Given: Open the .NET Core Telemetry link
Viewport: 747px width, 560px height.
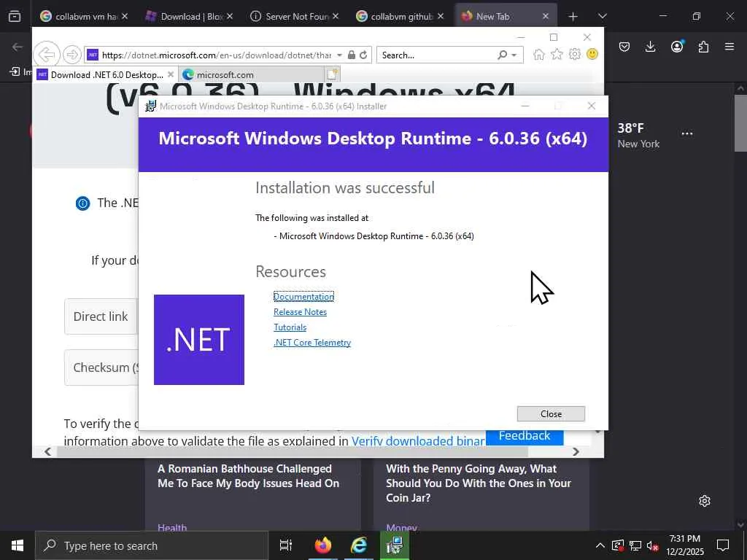Looking at the screenshot, I should (312, 343).
